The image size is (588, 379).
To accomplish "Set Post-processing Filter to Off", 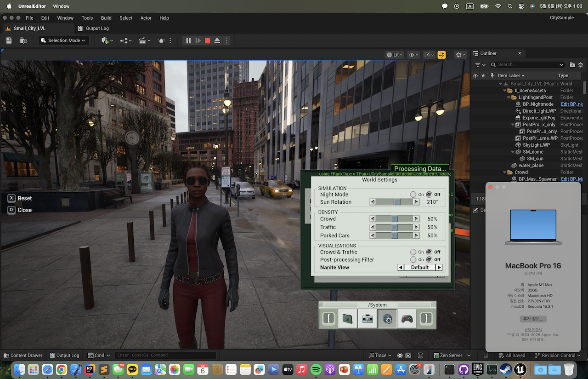I will coord(429,260).
